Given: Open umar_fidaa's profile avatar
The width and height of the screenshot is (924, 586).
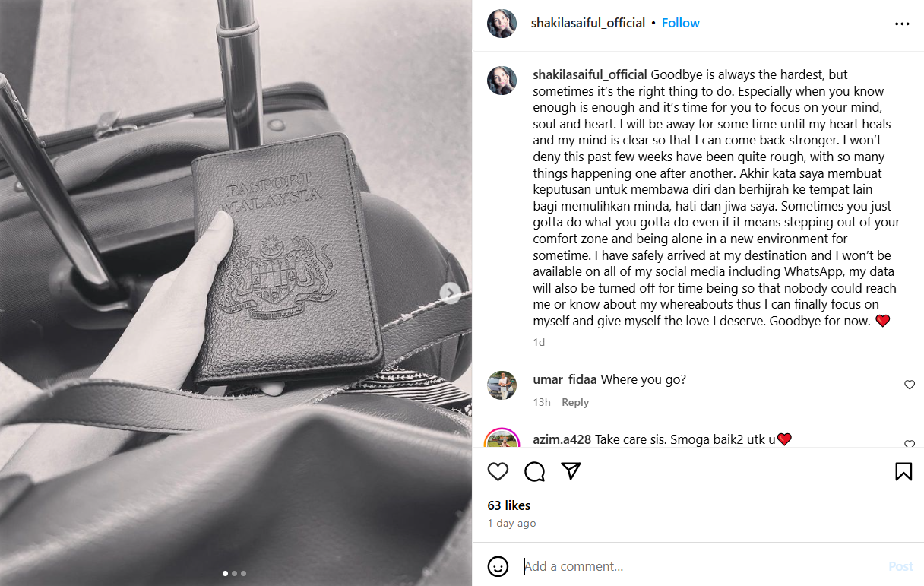Looking at the screenshot, I should pyautogui.click(x=502, y=385).
